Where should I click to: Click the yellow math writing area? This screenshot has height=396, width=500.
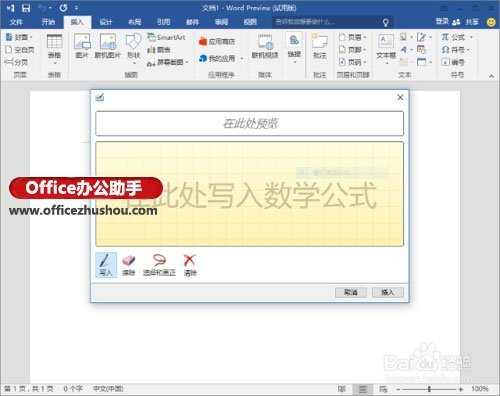coord(249,194)
